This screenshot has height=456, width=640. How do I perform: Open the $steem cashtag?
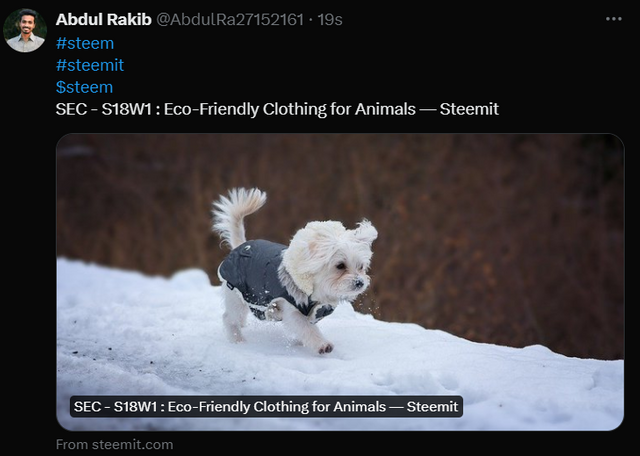coord(84,87)
